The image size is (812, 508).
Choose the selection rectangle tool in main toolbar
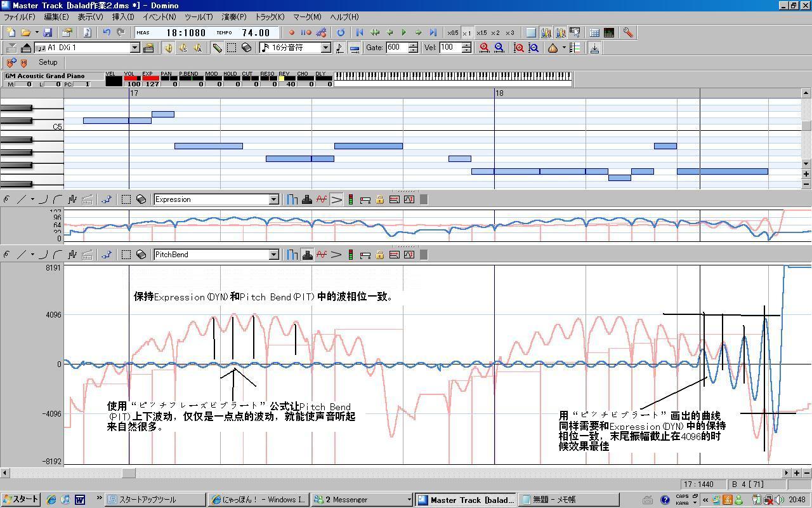[232, 48]
